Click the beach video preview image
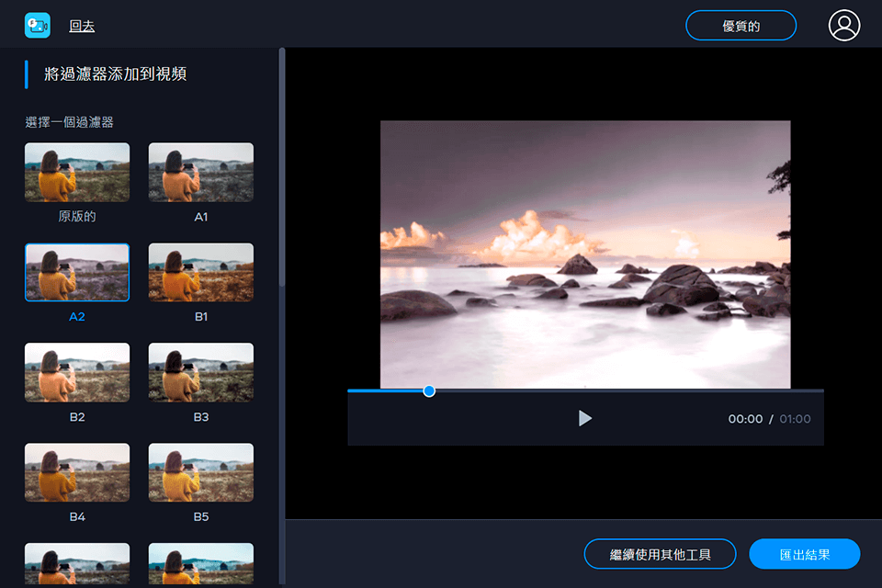 tap(585, 254)
